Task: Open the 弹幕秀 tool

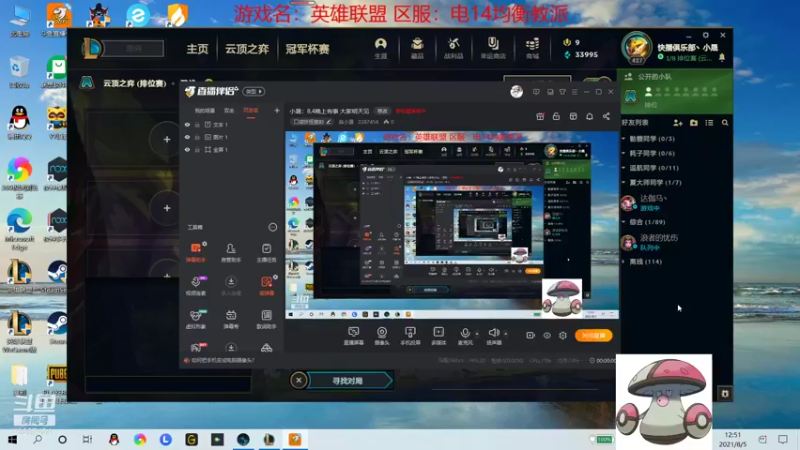Action: [x=231, y=319]
